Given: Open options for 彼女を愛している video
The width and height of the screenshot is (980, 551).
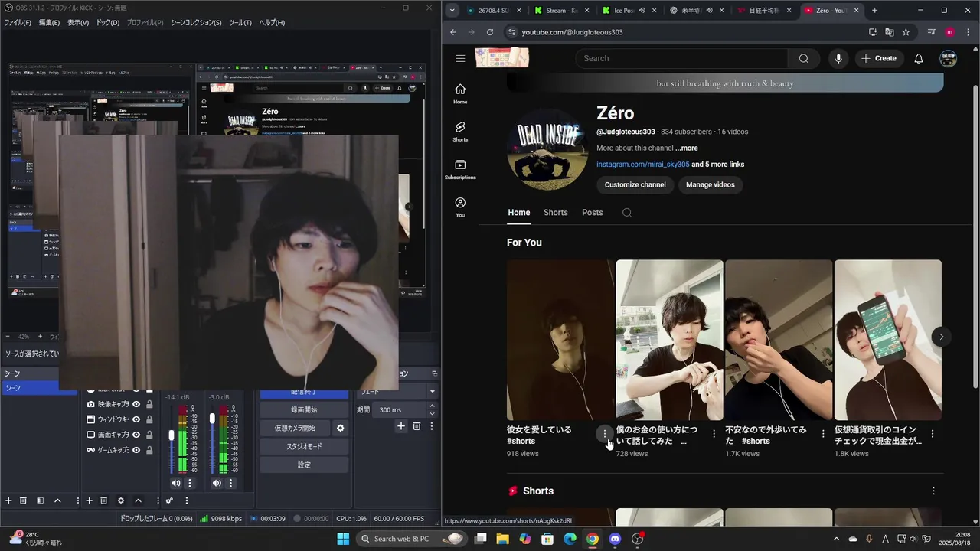Looking at the screenshot, I should (x=605, y=434).
